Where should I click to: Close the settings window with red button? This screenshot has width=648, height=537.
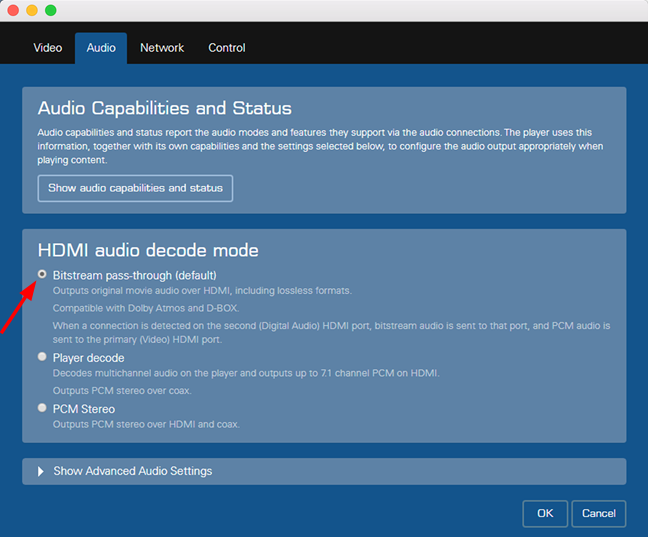tap(12, 10)
